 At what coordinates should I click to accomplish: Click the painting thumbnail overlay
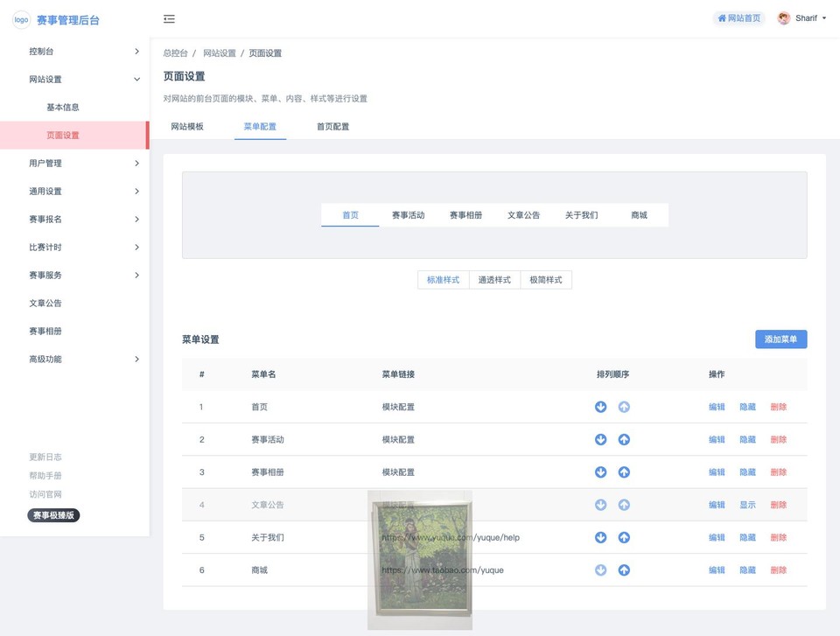[419, 560]
